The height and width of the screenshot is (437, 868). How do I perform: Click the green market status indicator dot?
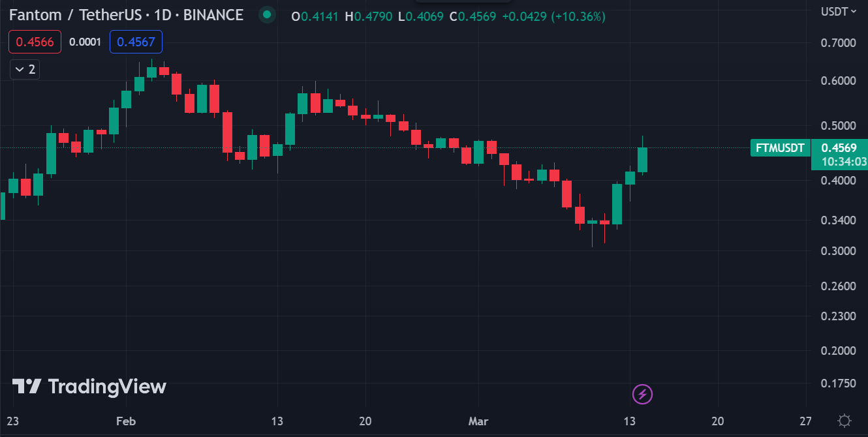266,14
